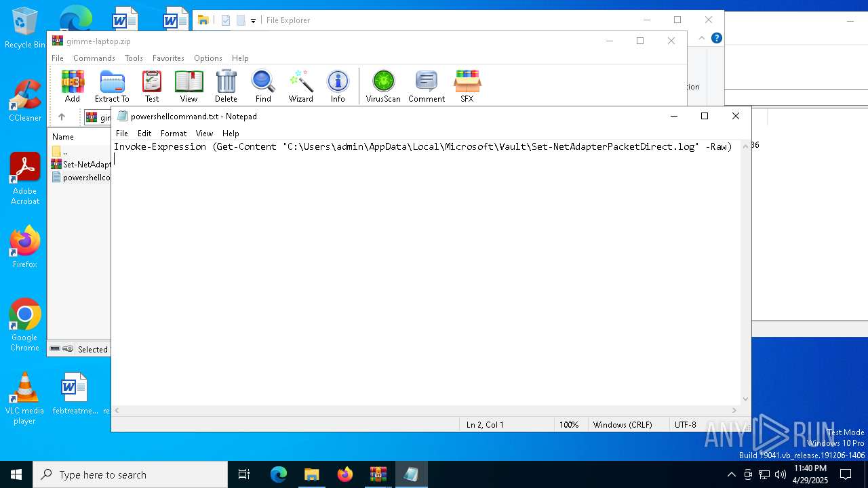Switch to WinRAR in taskbar
Viewport: 868px width, 488px height.
coord(378,474)
